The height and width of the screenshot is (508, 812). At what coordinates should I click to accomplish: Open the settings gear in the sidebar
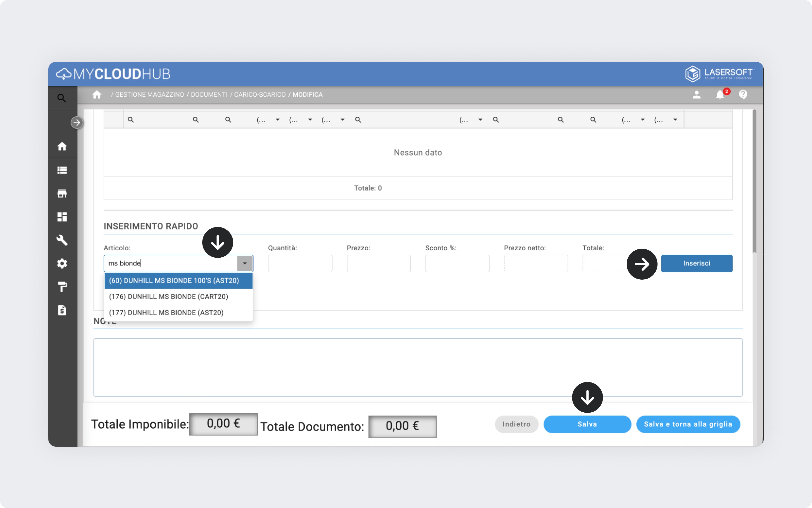(62, 263)
